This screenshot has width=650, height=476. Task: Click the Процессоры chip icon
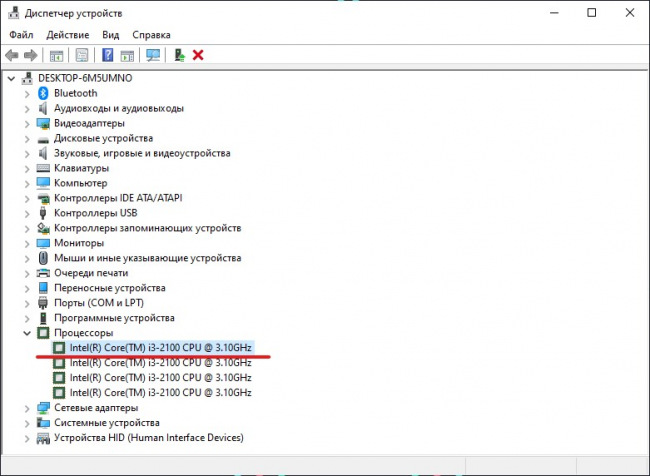(x=43, y=333)
